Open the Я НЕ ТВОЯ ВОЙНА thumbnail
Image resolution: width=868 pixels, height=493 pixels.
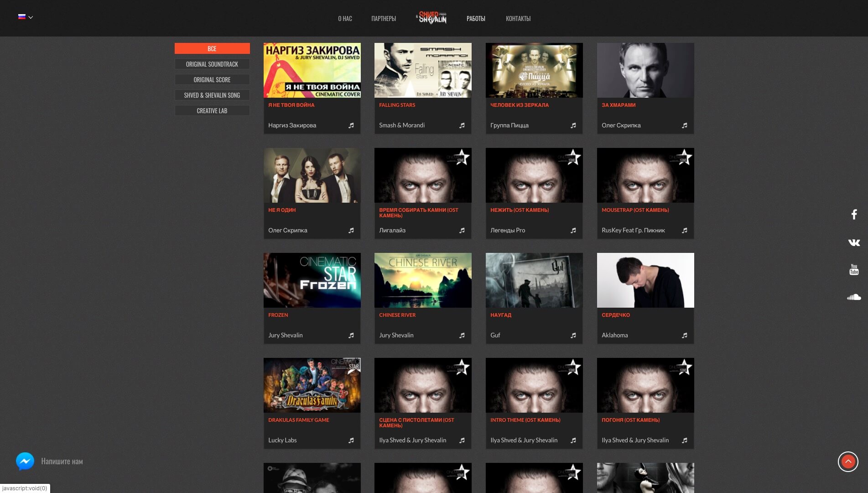pos(312,70)
